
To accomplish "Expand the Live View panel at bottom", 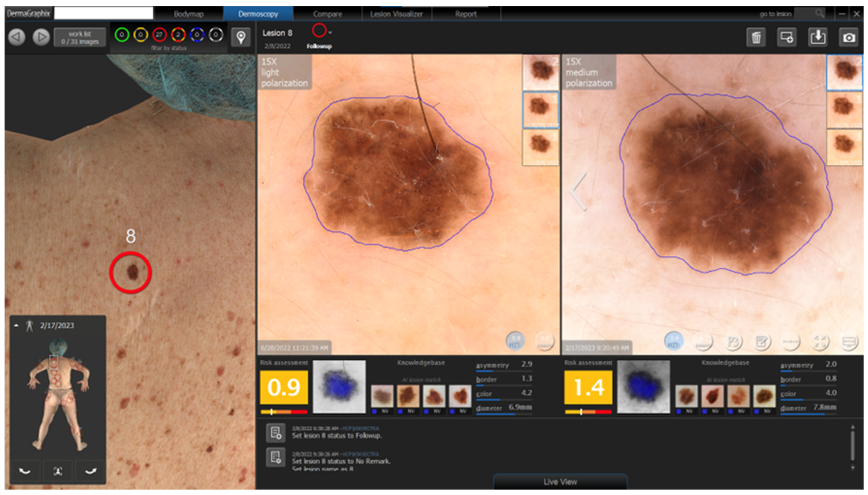I will click(560, 482).
